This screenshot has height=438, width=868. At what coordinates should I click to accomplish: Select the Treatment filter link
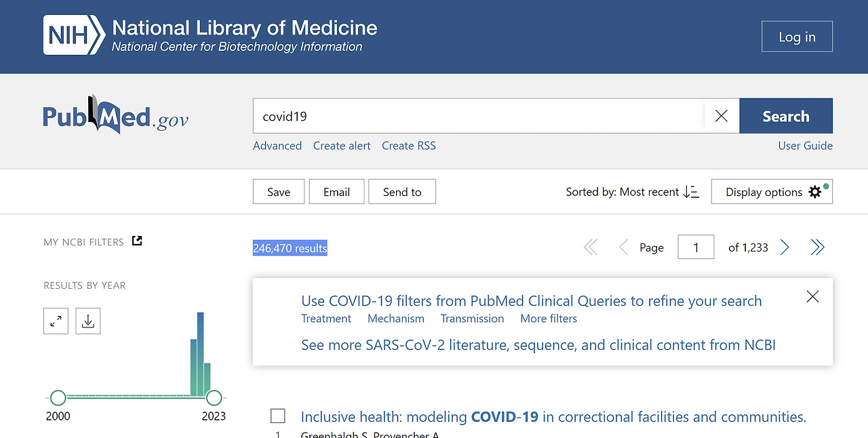pos(326,319)
